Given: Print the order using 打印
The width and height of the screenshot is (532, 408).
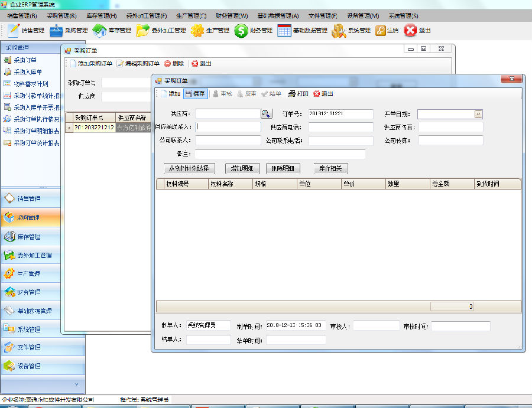Looking at the screenshot, I should 299,94.
